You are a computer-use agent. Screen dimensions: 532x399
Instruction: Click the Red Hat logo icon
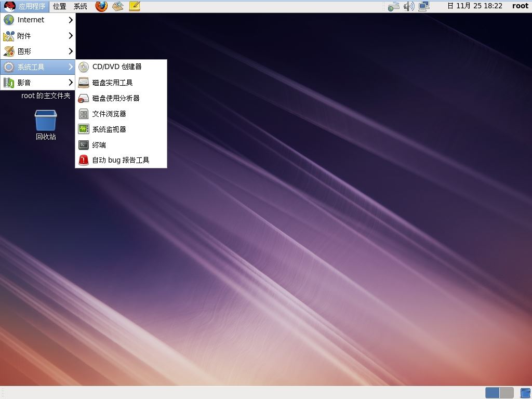point(9,6)
